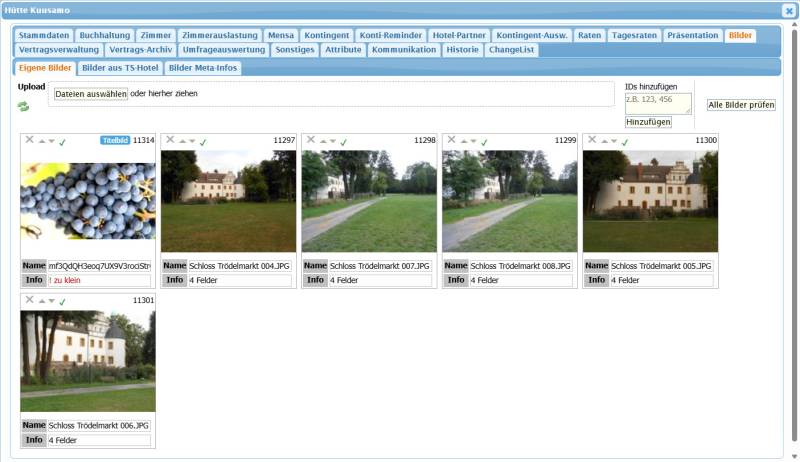
Task: Remove image 11301 using its X icon
Action: pos(30,300)
